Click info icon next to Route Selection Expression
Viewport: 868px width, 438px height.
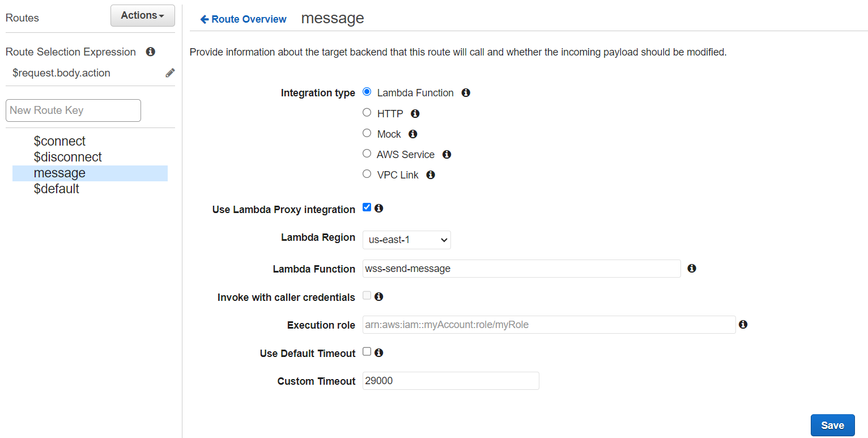tap(151, 52)
